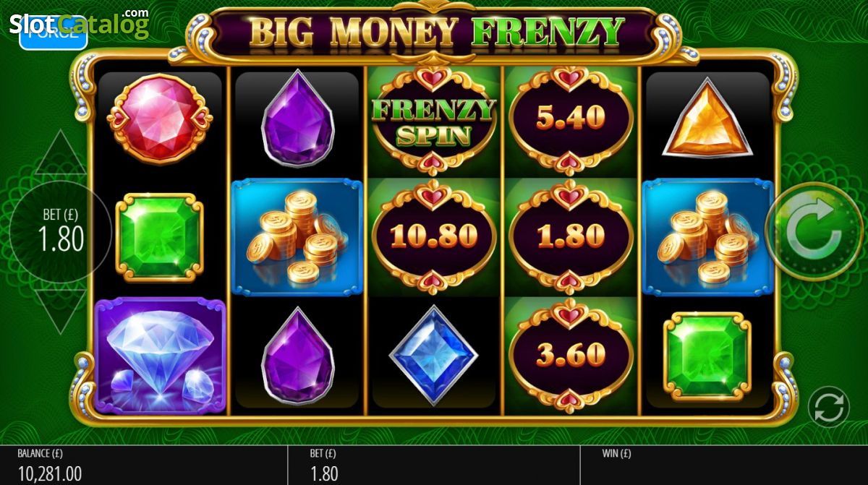Click the Big Money Frenzy title banner
Screen dimensions: 868x485
click(x=436, y=32)
